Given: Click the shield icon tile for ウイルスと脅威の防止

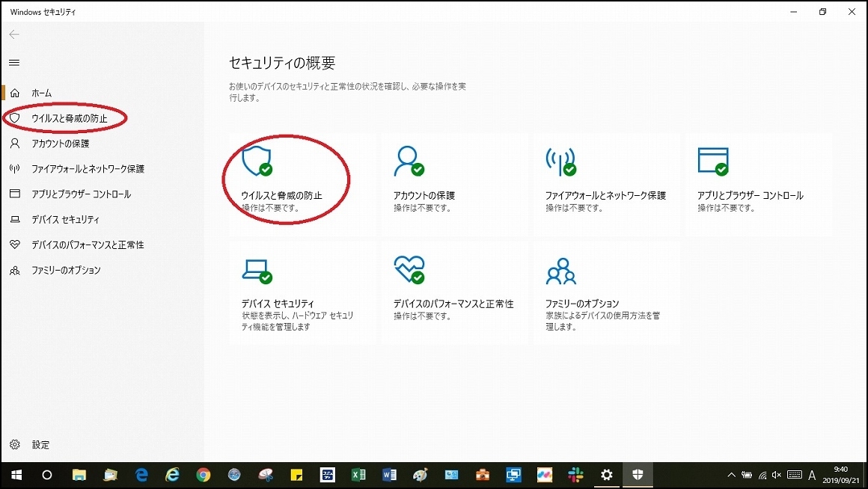Looking at the screenshot, I should [x=257, y=162].
